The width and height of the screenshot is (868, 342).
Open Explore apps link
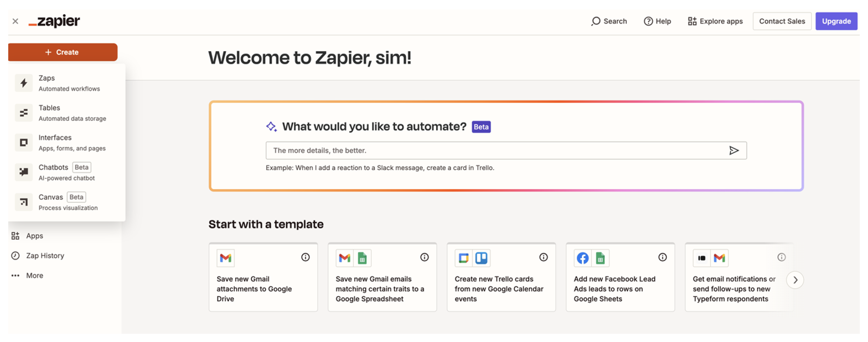pyautogui.click(x=715, y=21)
